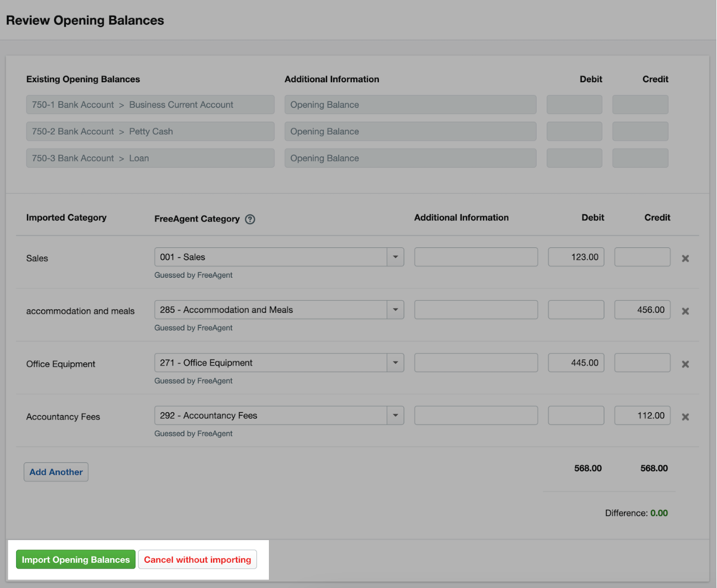
Task: Edit the 445.00 debit for Office Equipment
Action: (x=576, y=362)
